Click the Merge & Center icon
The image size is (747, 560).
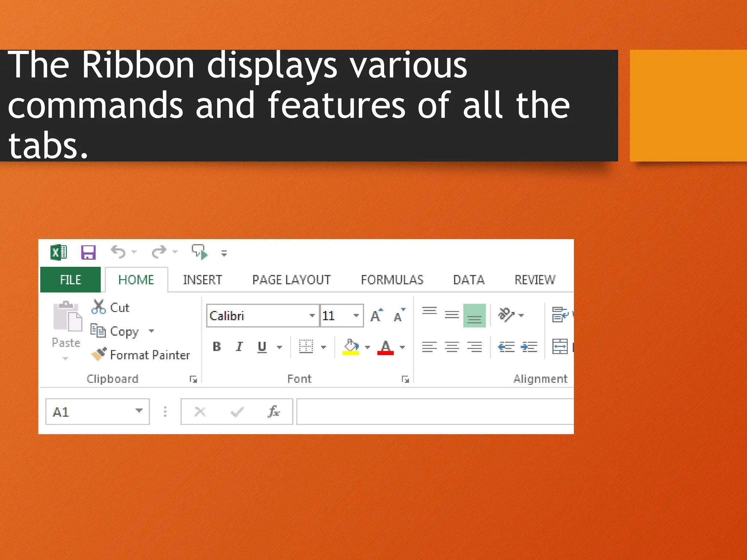click(560, 346)
